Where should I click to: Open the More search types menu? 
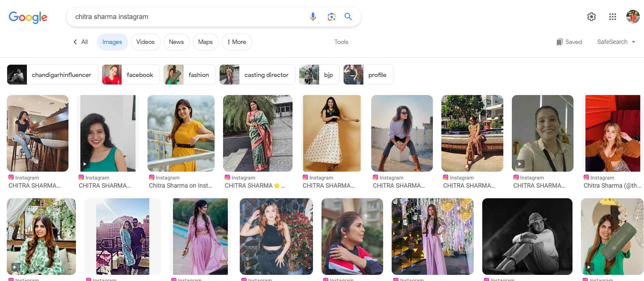coord(237,42)
